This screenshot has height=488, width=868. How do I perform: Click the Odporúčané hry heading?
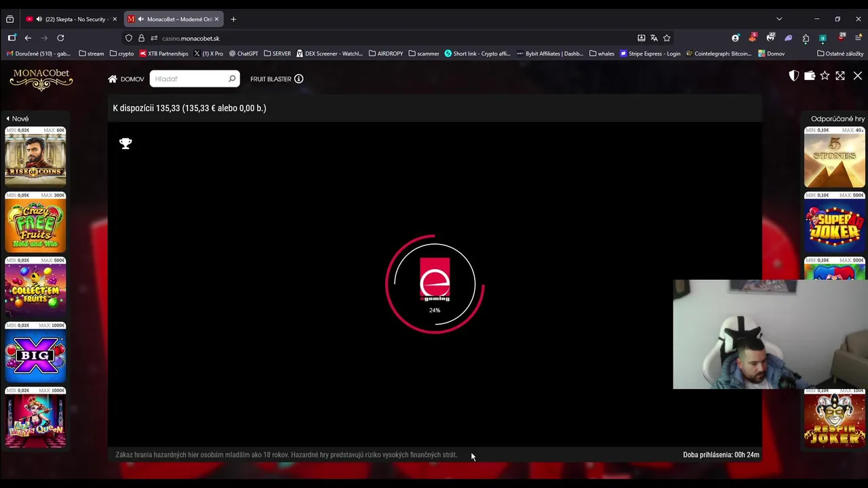pos(837,119)
